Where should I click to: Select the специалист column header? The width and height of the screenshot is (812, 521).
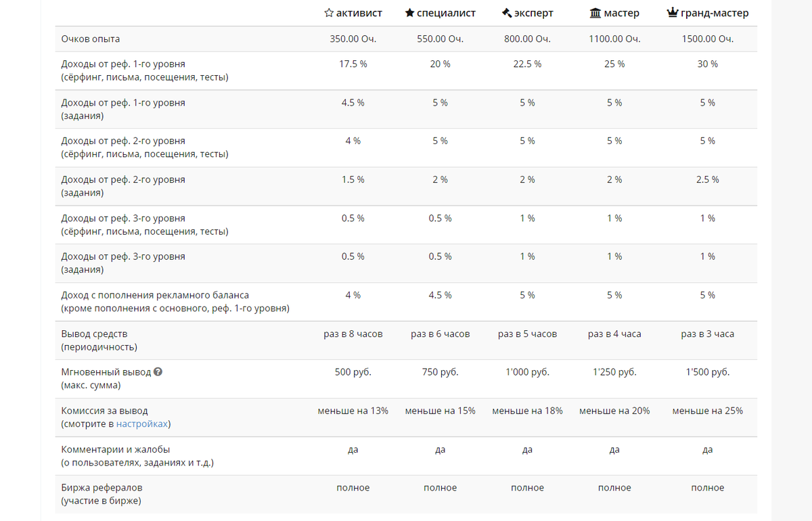coord(441,13)
